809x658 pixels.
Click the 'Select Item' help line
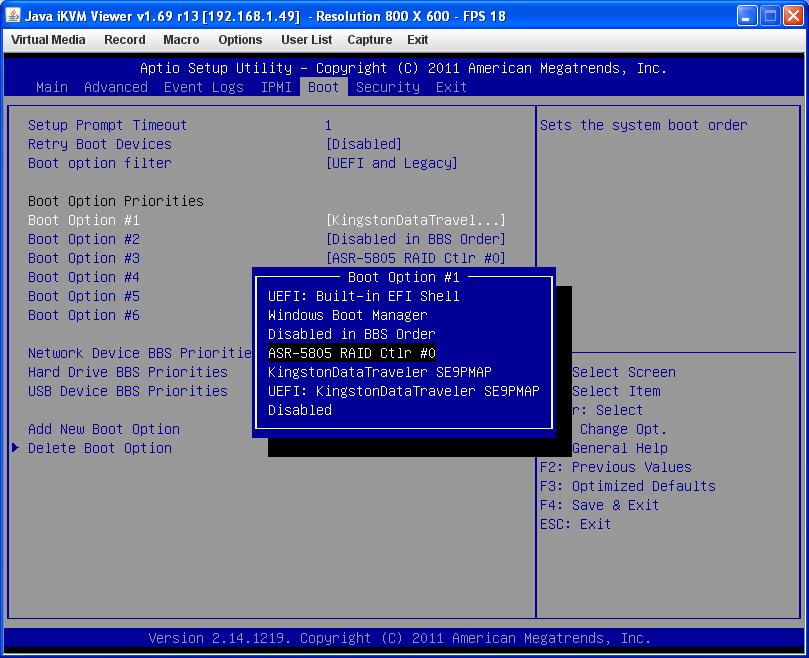click(x=616, y=391)
